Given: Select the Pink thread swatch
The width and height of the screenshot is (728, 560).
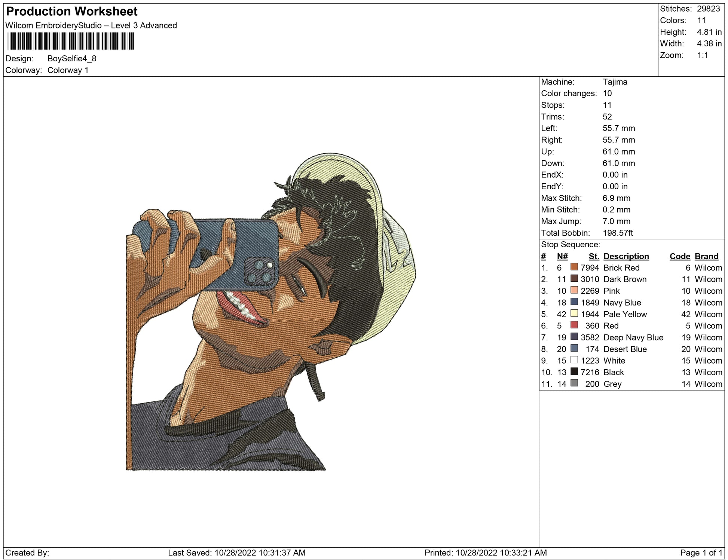Looking at the screenshot, I should tap(574, 290).
